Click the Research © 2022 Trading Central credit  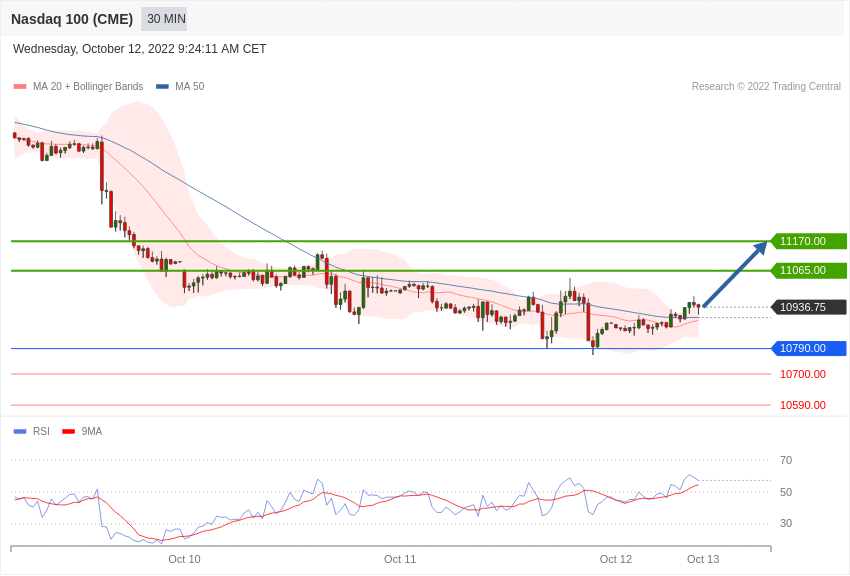(766, 86)
